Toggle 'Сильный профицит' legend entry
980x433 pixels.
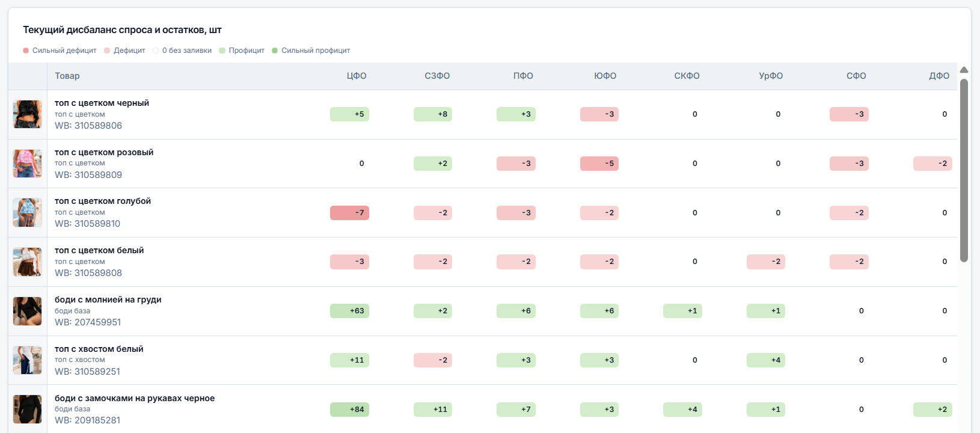pyautogui.click(x=311, y=51)
